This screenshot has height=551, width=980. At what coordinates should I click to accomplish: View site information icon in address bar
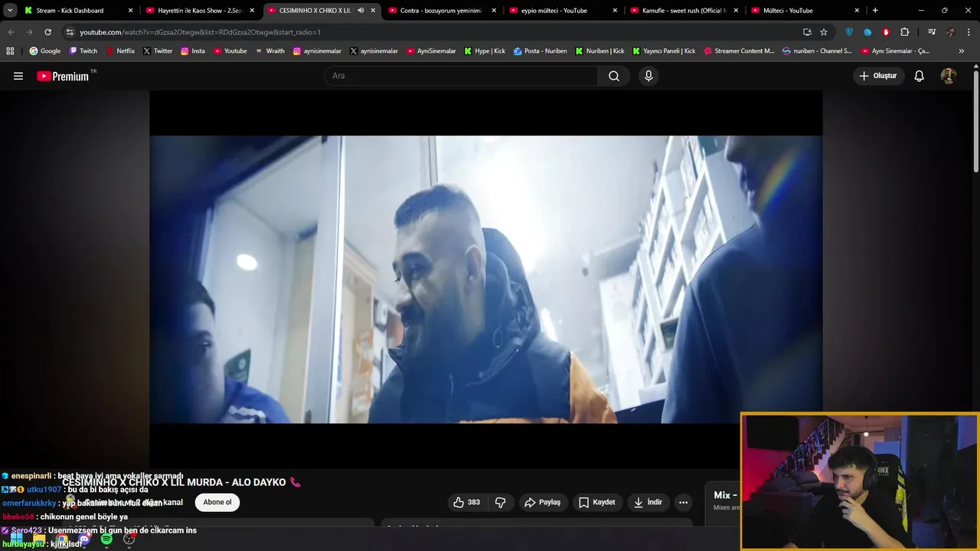(70, 32)
